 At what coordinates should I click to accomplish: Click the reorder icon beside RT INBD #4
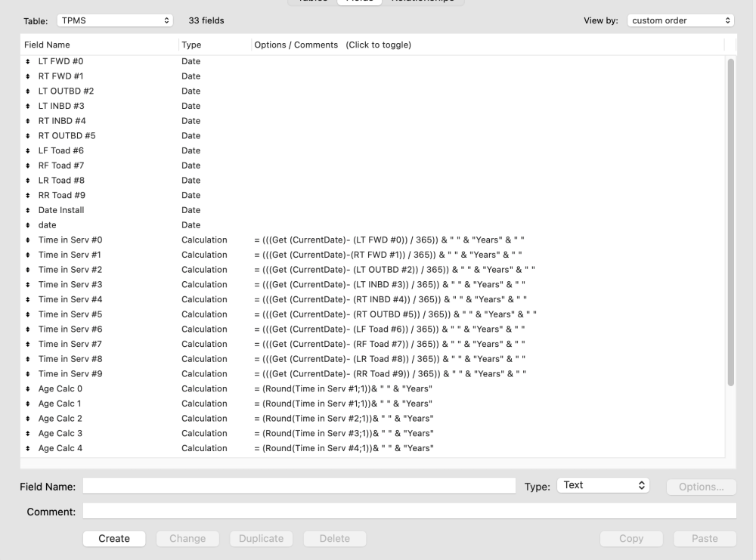(28, 121)
